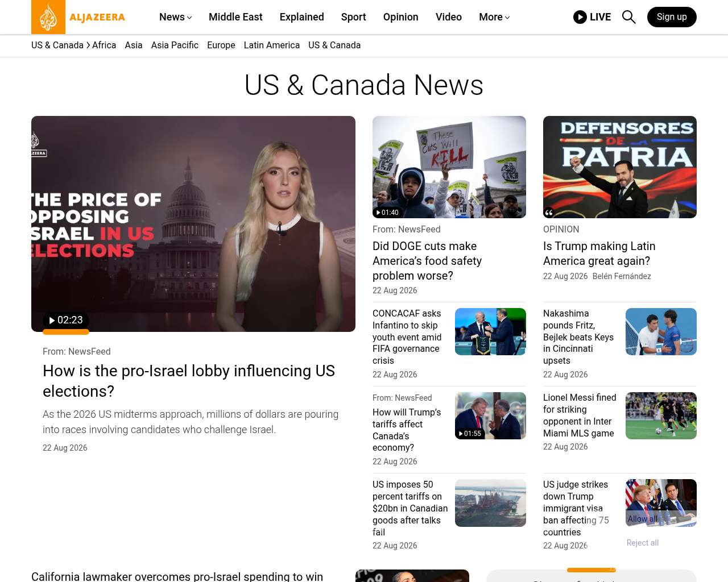Read 'How will Trump's tariffs affect Canada's economy?'
Screen dimensions: 728x582
click(x=407, y=430)
